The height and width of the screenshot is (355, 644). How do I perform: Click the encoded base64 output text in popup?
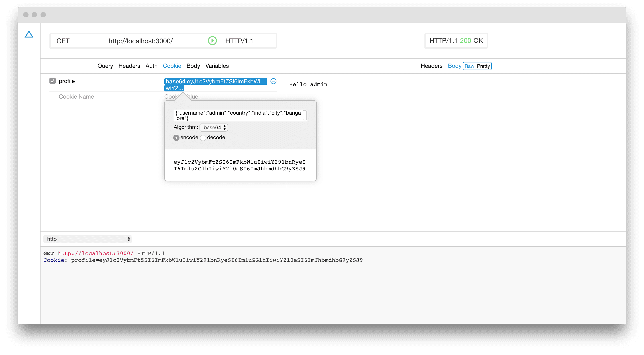coord(240,165)
